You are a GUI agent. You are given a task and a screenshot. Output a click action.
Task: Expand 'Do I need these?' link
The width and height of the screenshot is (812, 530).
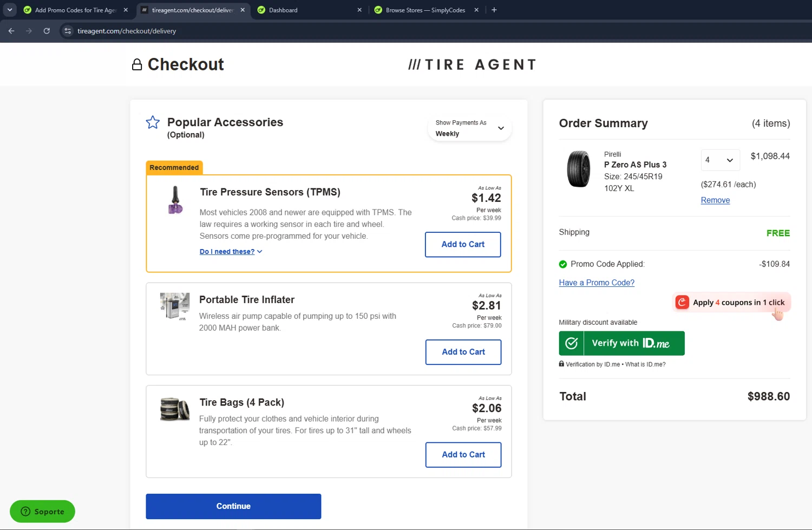point(231,252)
